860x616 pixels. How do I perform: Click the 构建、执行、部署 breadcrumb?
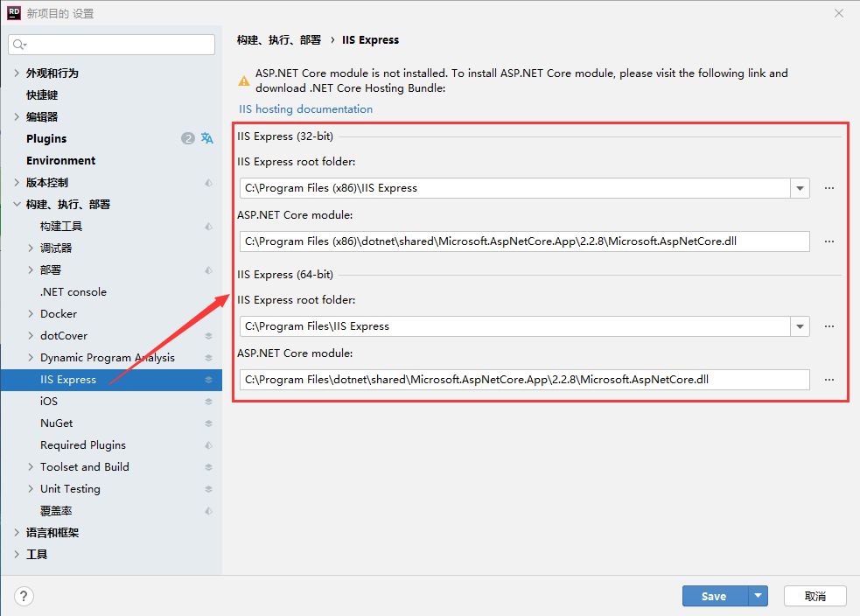pos(275,39)
